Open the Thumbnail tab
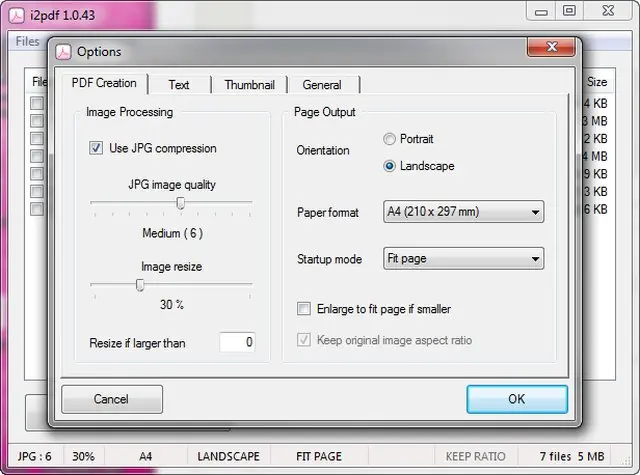The image size is (640, 475). 249,85
